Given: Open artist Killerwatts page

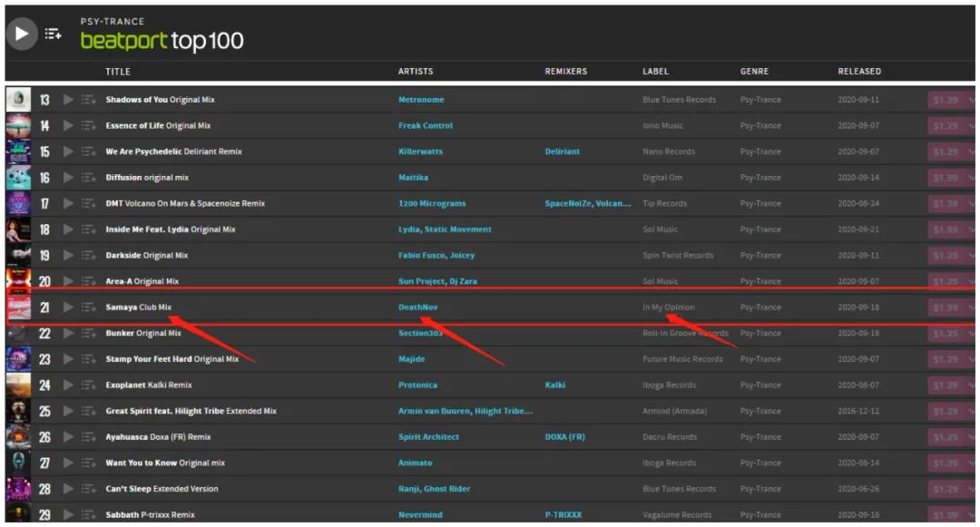Looking at the screenshot, I should 421,151.
